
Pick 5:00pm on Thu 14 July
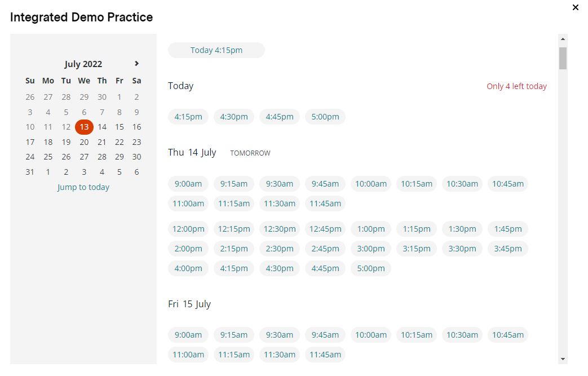coord(371,268)
